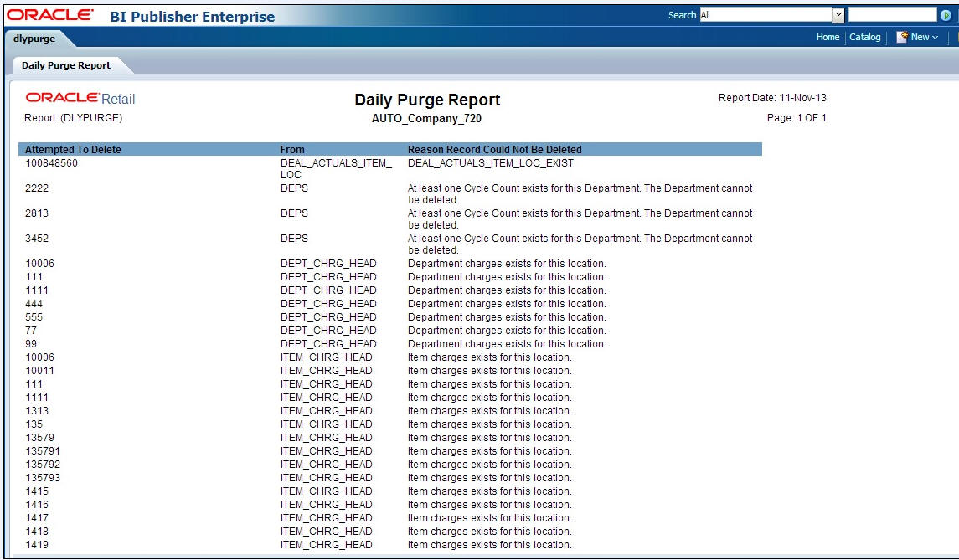Click cell 444
Screen dimensions: 959x560
(x=34, y=304)
